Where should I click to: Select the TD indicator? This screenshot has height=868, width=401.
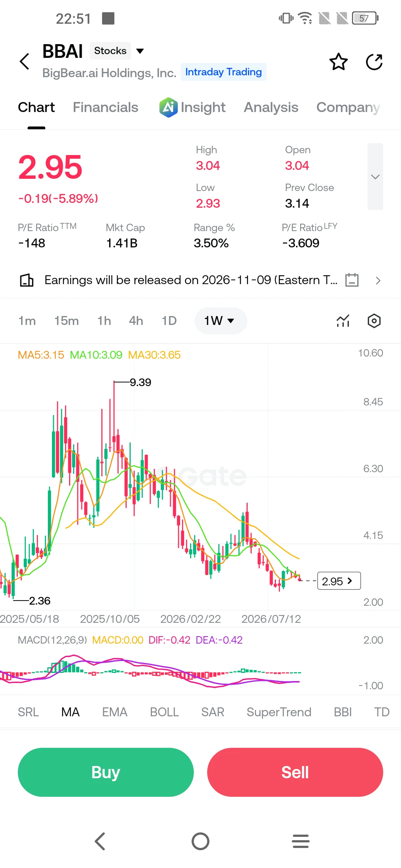382,712
